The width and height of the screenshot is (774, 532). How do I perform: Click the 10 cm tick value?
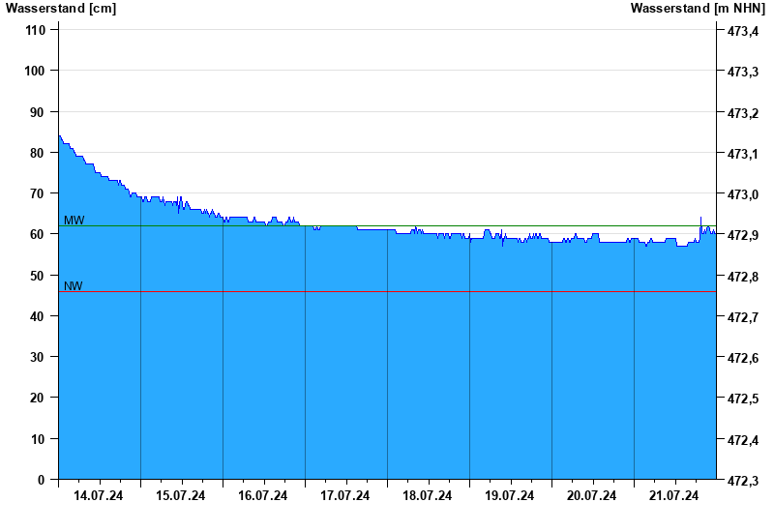[38, 439]
